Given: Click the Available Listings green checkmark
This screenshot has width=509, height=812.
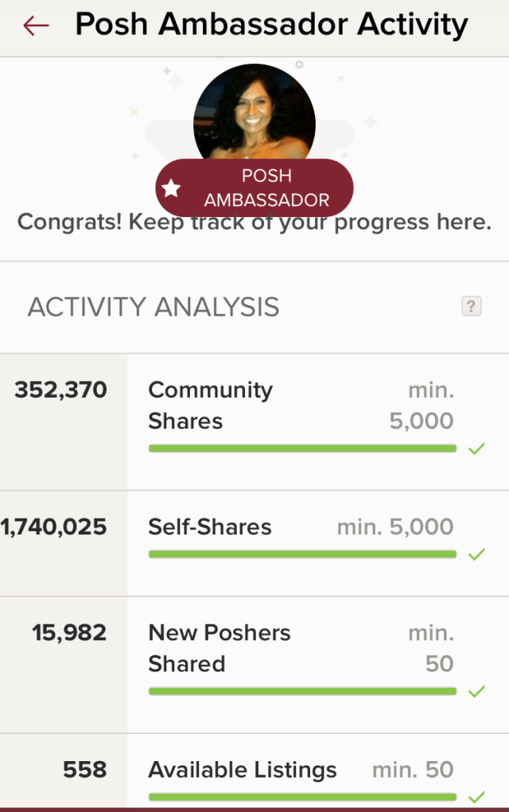Looking at the screenshot, I should (476, 797).
